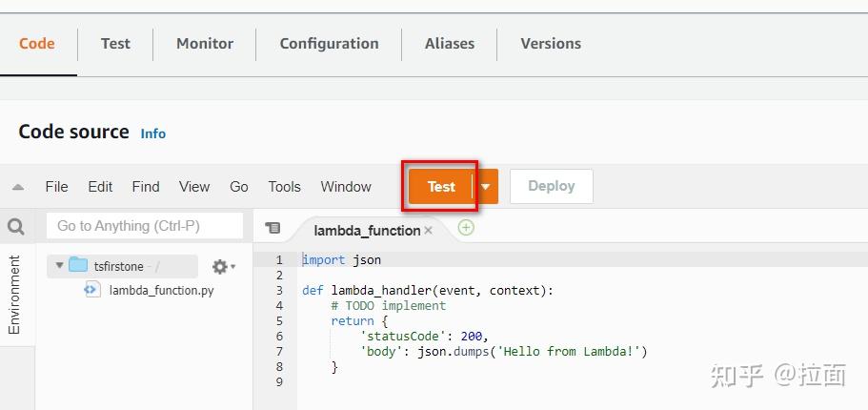The image size is (868, 410).
Task: Close the lambda_function editor tab
Action: 429,230
